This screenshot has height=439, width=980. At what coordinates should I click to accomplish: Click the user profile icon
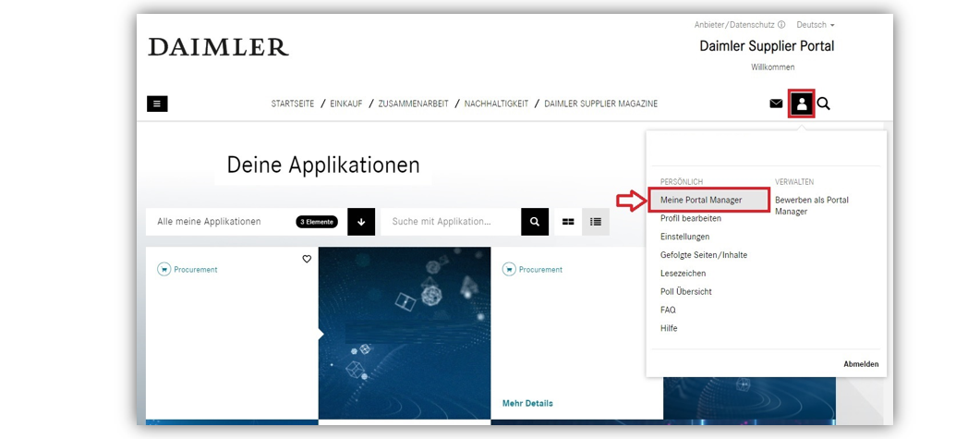[802, 104]
